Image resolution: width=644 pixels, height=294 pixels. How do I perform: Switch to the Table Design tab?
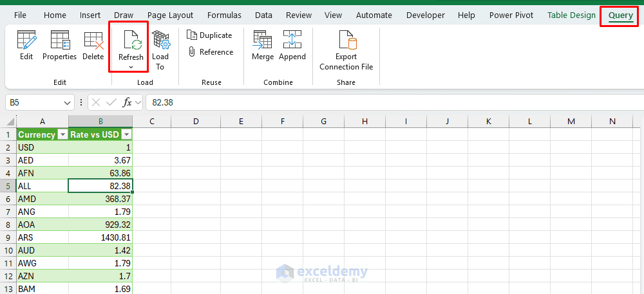tap(571, 15)
